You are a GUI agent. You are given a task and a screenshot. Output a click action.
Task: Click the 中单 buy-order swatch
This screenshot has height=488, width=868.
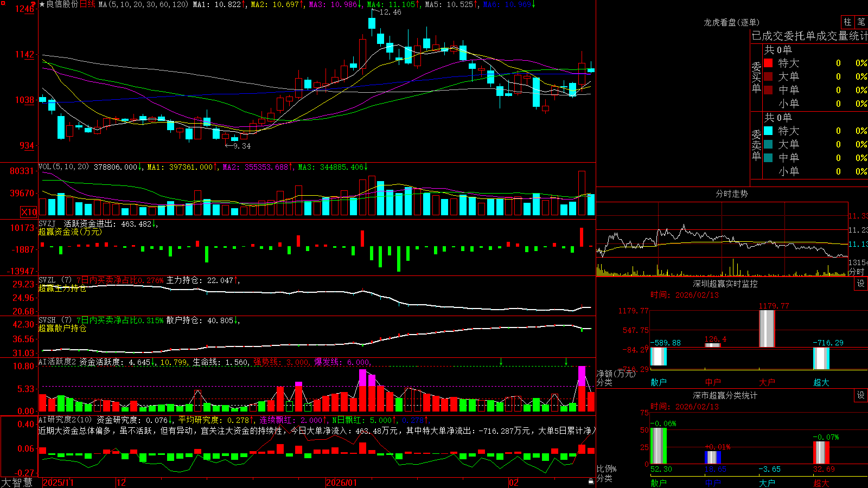tap(768, 90)
